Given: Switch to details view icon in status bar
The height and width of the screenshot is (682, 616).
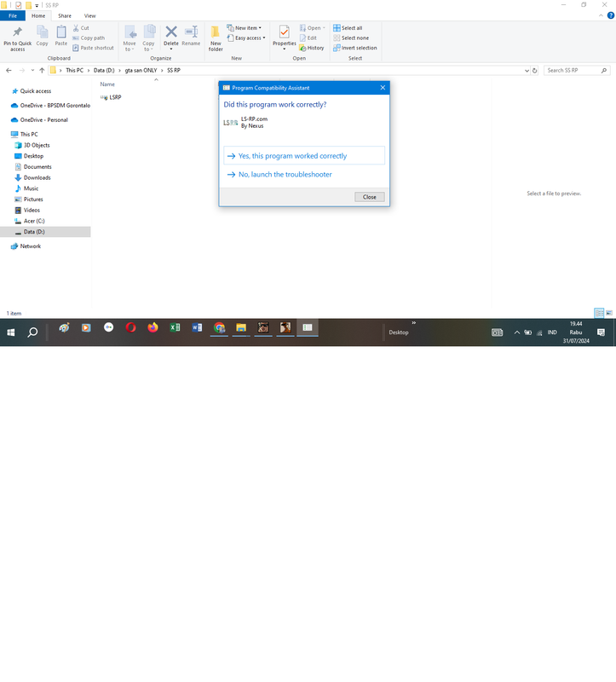Looking at the screenshot, I should 599,313.
